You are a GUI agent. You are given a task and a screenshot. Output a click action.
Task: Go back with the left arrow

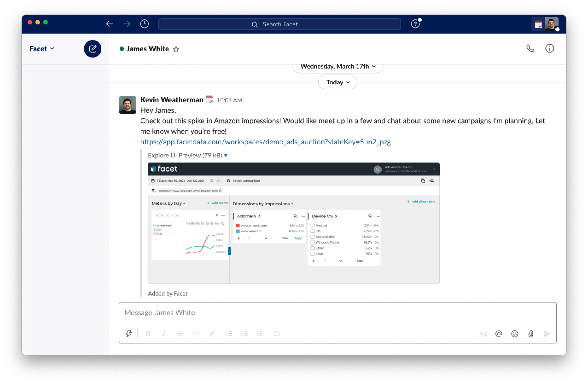pyautogui.click(x=109, y=24)
